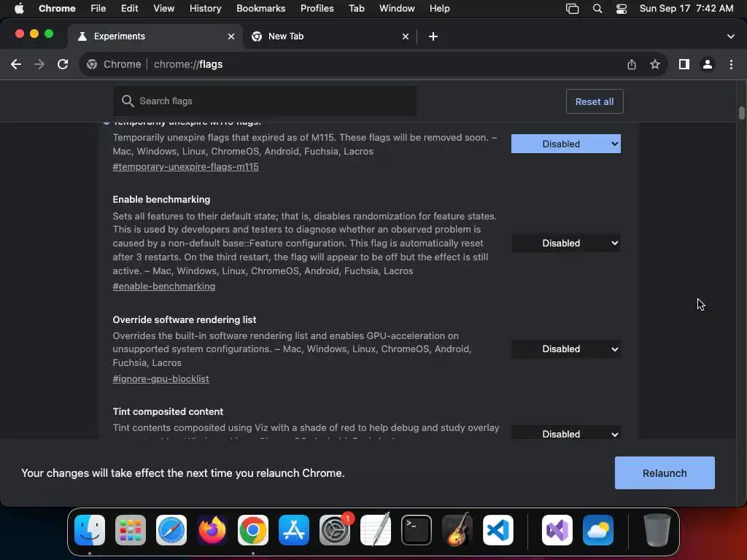Open Launchpad from the dock
The height and width of the screenshot is (560, 747).
pos(131,530)
